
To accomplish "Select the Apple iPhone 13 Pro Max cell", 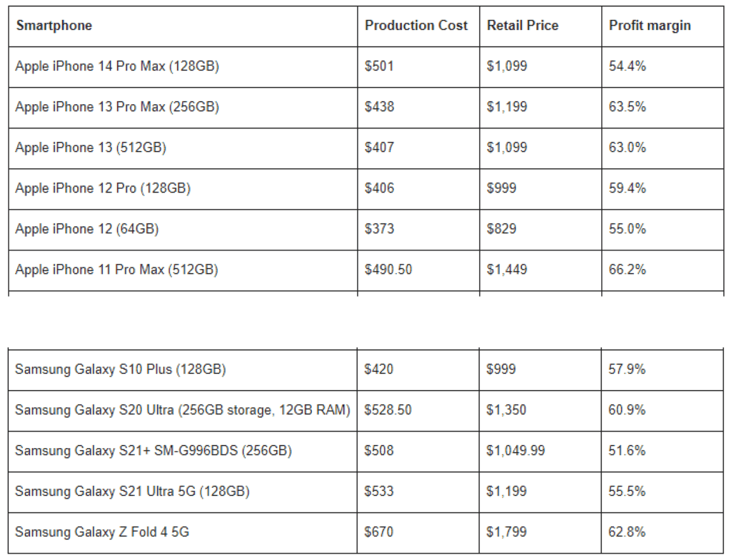I will point(117,107).
